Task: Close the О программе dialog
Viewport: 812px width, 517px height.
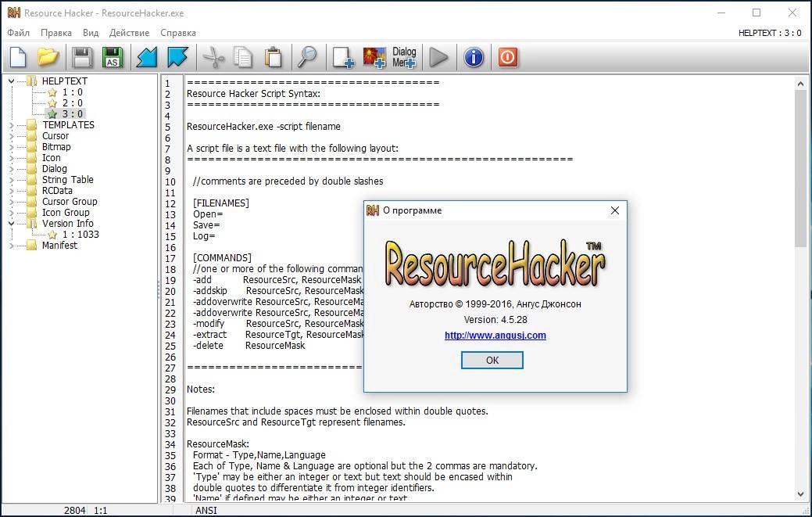Action: tap(615, 210)
